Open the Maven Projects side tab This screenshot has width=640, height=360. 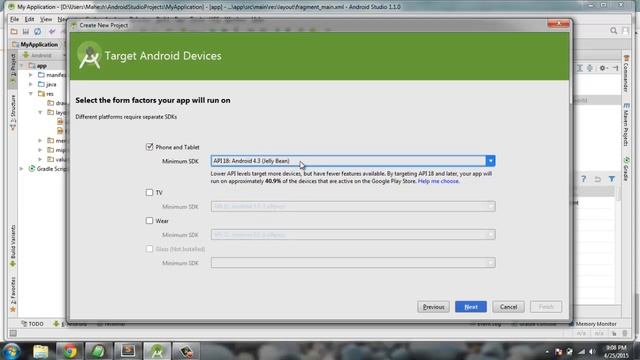(626, 124)
